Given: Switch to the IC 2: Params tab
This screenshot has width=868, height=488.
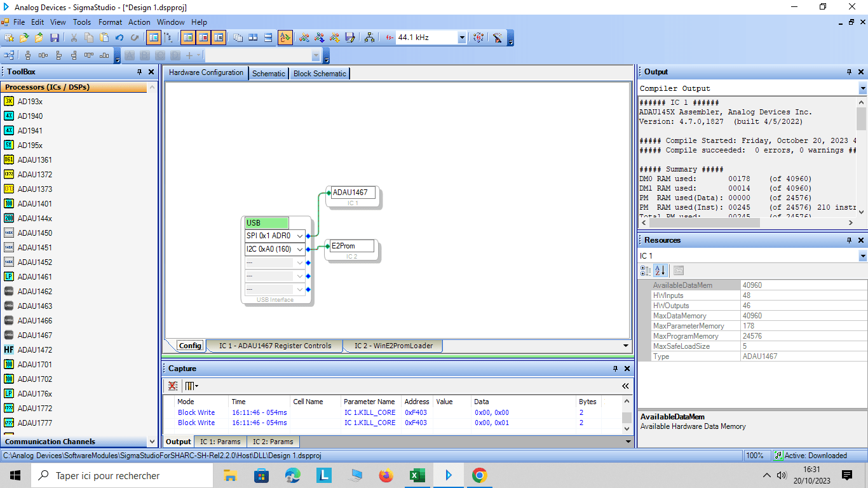Looking at the screenshot, I should tap(273, 442).
